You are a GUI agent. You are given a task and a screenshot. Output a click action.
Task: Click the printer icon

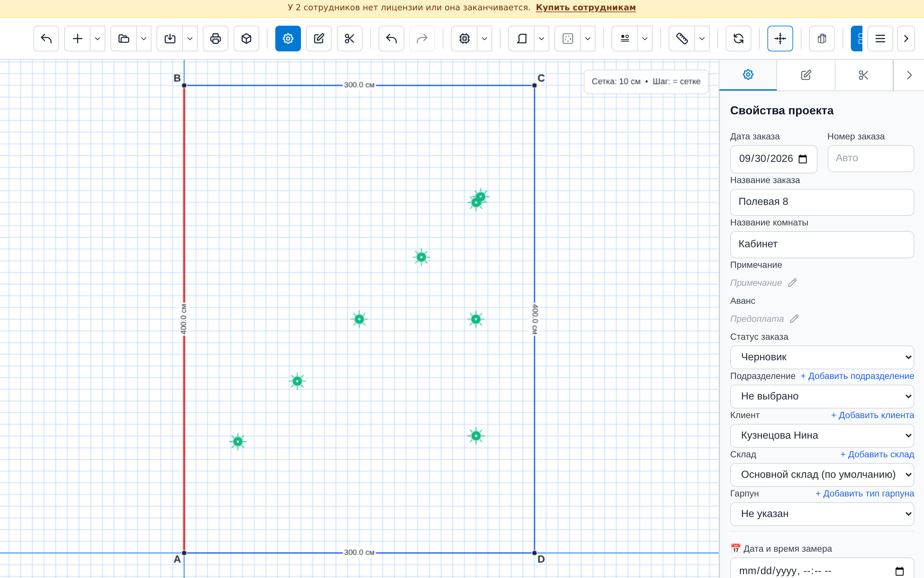tap(216, 39)
